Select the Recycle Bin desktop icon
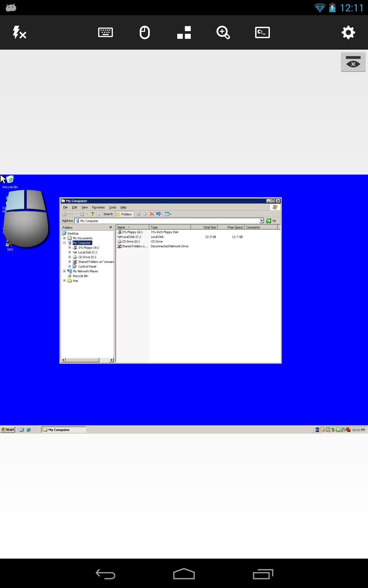This screenshot has height=588, width=368. (x=10, y=182)
